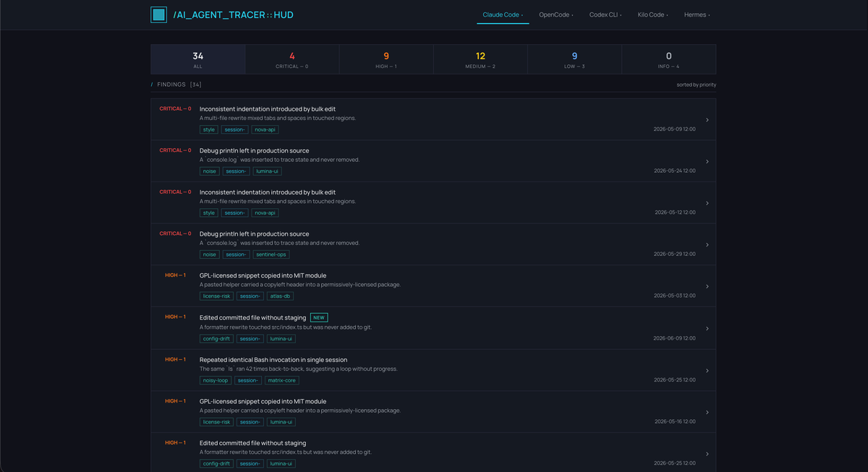Click the session- tag on the repeated Bash finding
The height and width of the screenshot is (472, 868).
pyautogui.click(x=248, y=380)
